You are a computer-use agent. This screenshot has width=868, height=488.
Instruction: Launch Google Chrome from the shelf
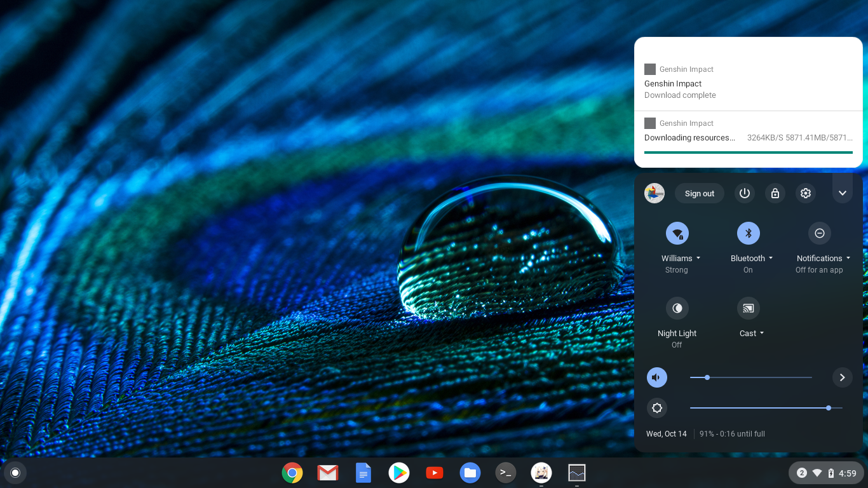[x=292, y=473]
